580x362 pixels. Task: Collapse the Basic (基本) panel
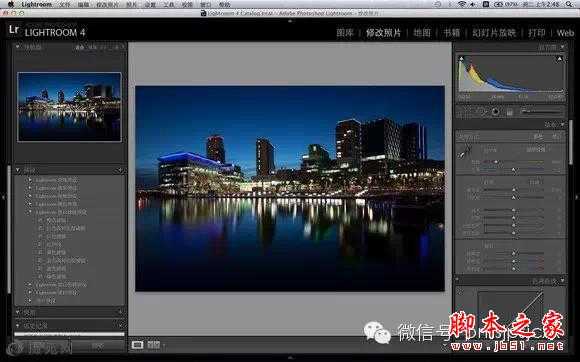(562, 125)
